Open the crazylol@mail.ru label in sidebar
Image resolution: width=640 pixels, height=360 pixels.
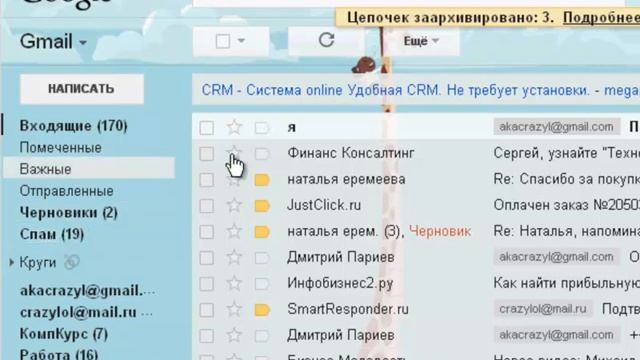tap(86, 312)
